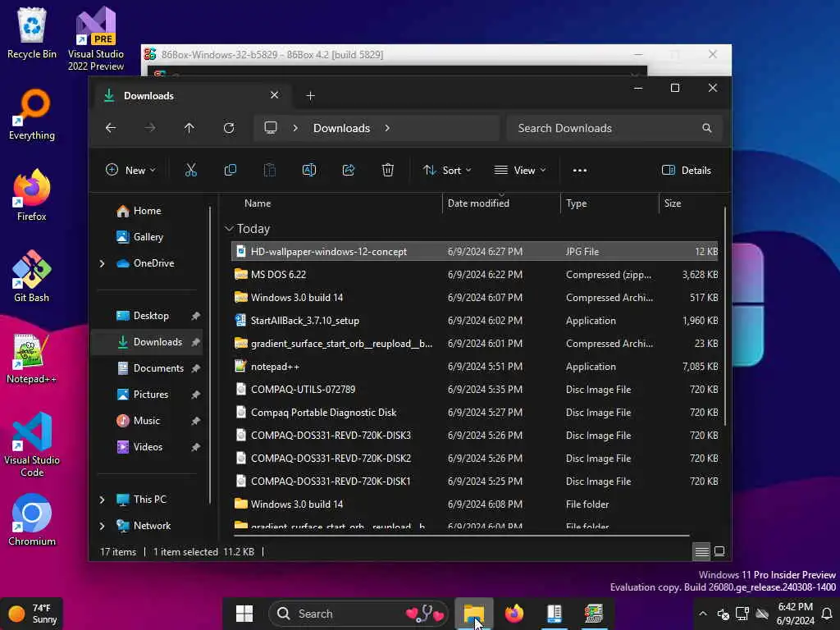Open Recycle Bin desktop icon
This screenshot has width=840, height=630.
click(32, 33)
